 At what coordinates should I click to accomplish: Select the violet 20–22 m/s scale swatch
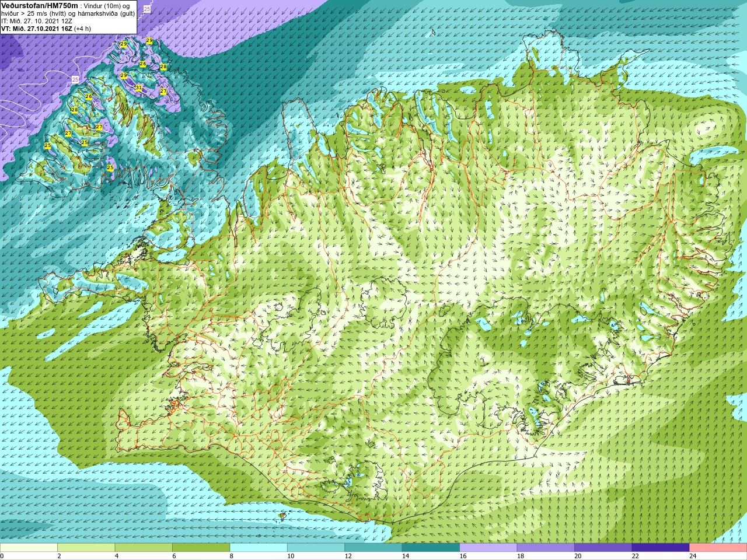click(x=603, y=548)
